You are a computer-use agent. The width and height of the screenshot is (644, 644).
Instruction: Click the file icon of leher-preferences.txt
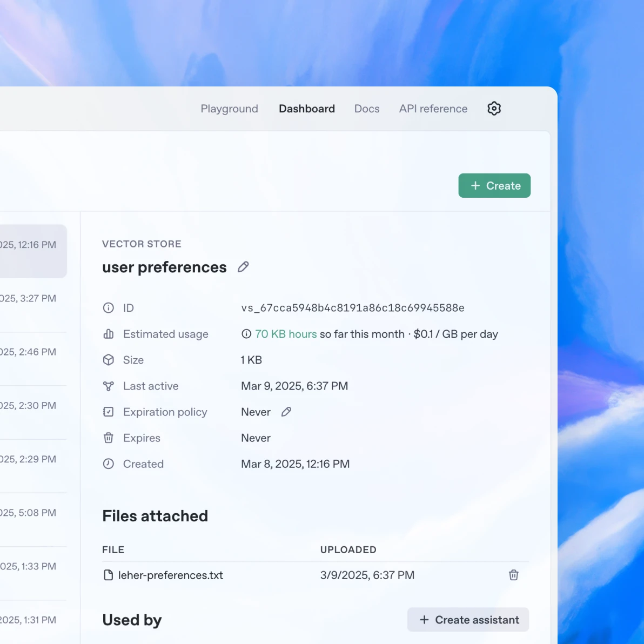click(109, 575)
